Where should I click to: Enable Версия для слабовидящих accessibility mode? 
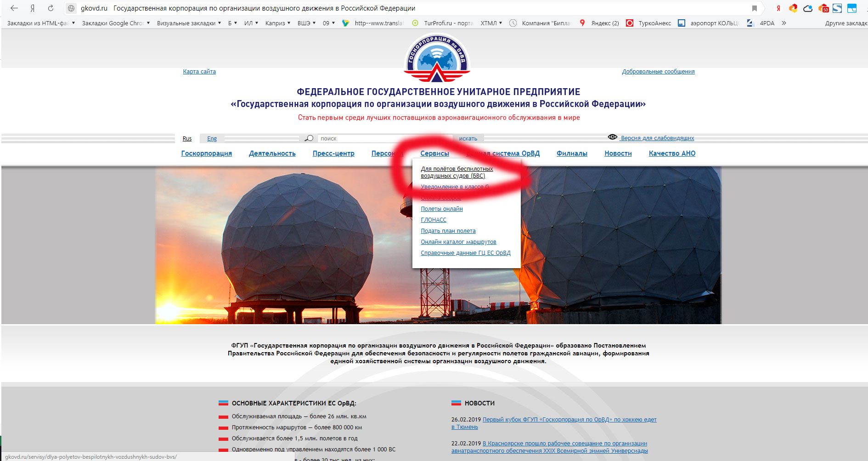(657, 138)
